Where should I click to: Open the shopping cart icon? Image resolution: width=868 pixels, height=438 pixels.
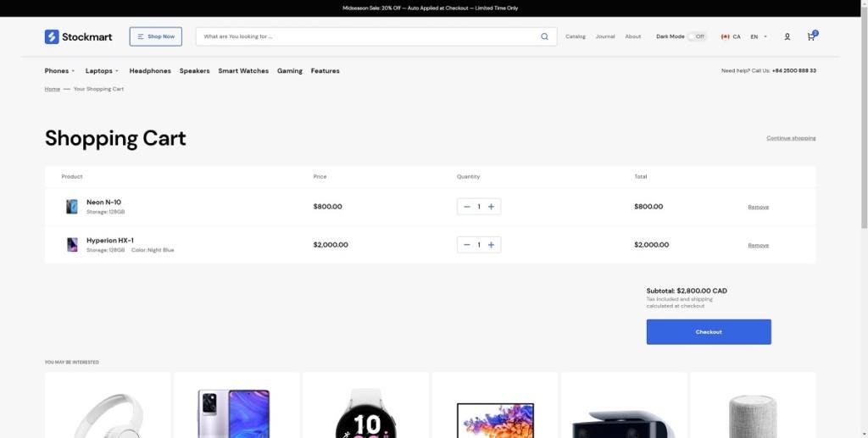(x=811, y=36)
